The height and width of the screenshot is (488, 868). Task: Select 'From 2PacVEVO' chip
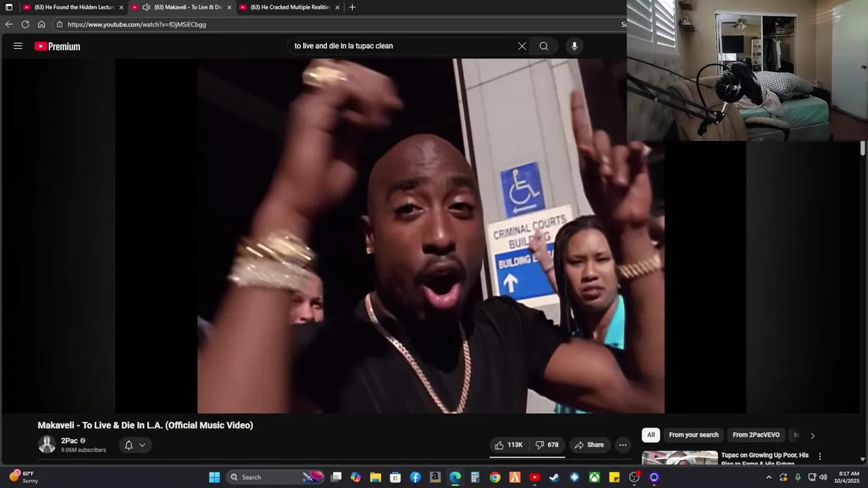pyautogui.click(x=756, y=435)
